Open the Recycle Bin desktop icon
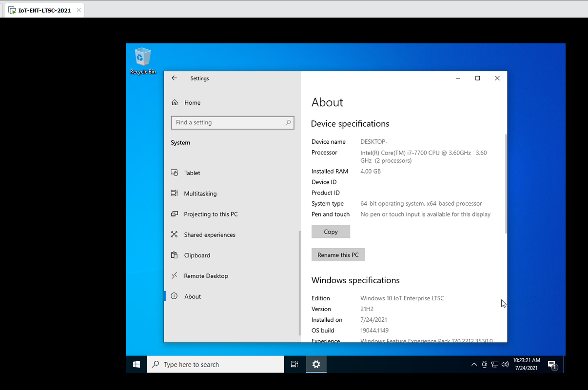The width and height of the screenshot is (588, 390). [143, 61]
